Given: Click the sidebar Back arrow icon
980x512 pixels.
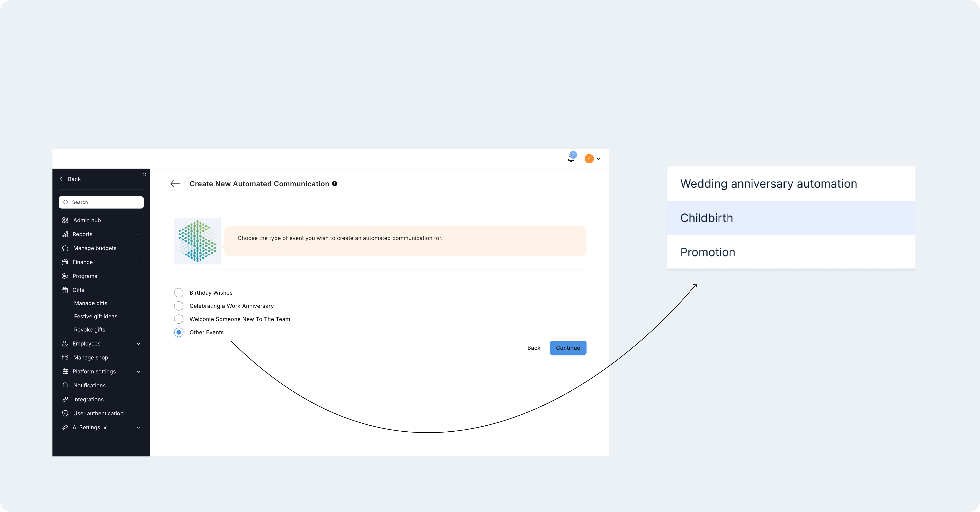Looking at the screenshot, I should tap(62, 179).
